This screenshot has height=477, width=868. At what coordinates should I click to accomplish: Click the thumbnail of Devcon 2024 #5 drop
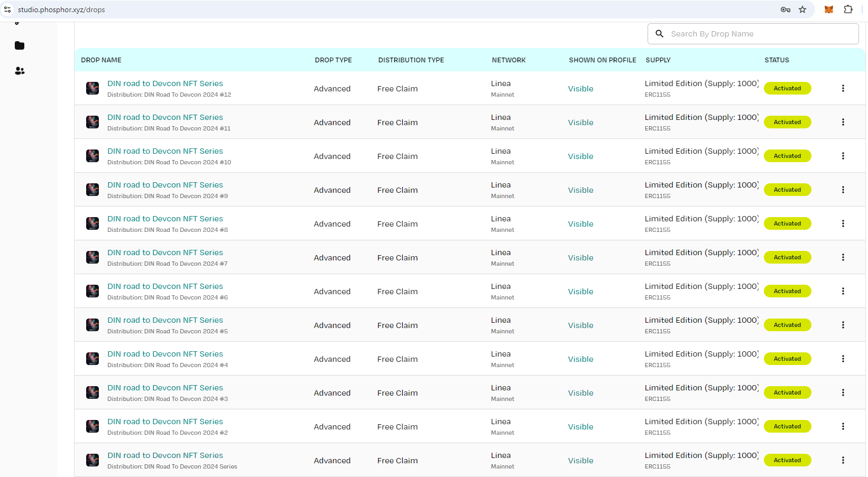coord(93,325)
